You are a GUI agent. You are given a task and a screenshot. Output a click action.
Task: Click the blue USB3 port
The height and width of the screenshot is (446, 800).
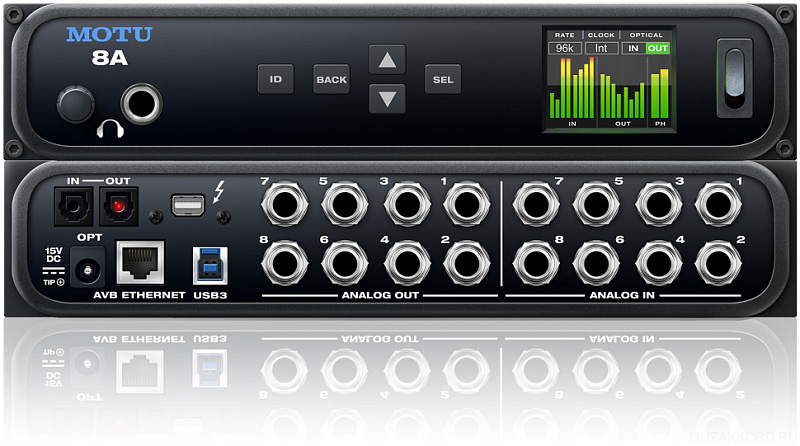(210, 263)
